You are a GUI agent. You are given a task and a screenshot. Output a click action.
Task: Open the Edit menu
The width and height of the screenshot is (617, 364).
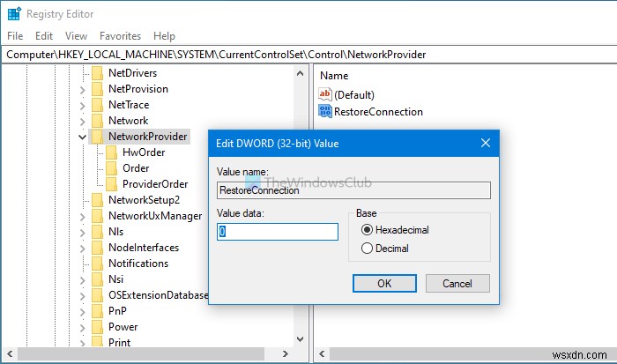pos(44,36)
